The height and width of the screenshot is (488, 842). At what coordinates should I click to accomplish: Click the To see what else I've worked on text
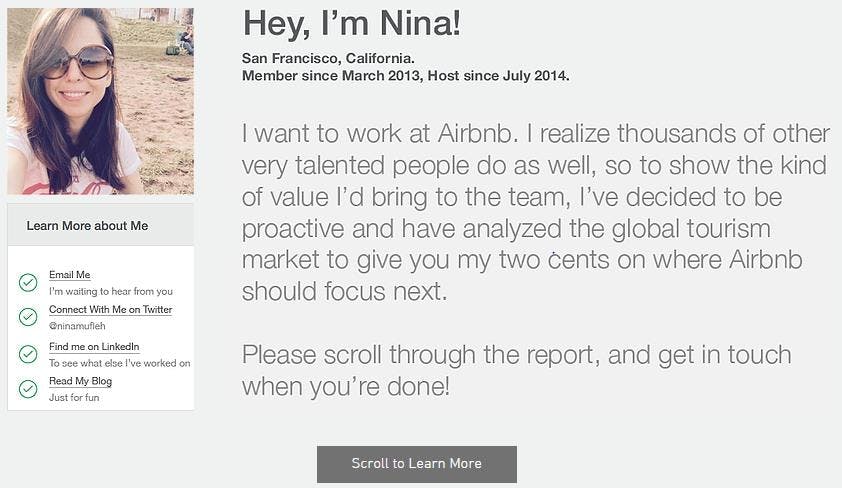pos(120,363)
